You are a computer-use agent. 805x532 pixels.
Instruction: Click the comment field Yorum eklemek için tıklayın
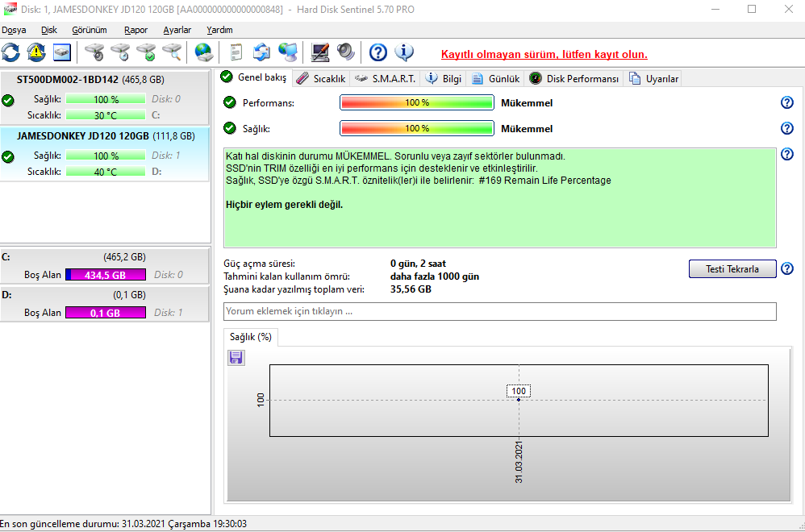[x=500, y=311]
